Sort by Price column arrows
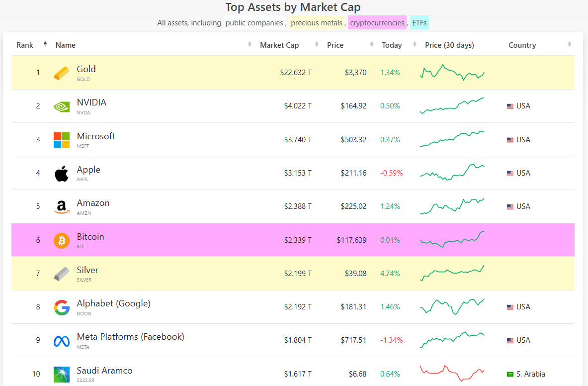Viewport: 588px width, 386px height. [x=372, y=44]
